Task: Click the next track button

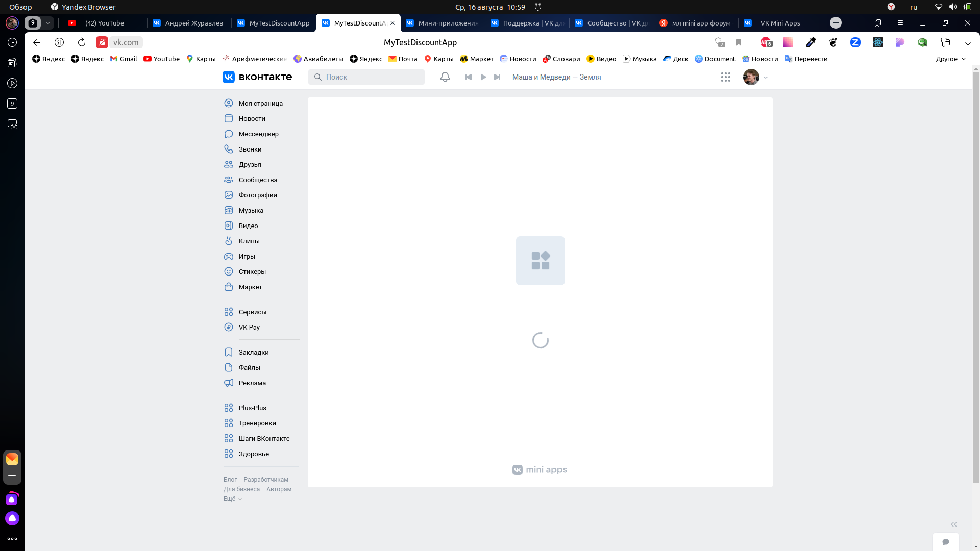Action: pos(497,77)
